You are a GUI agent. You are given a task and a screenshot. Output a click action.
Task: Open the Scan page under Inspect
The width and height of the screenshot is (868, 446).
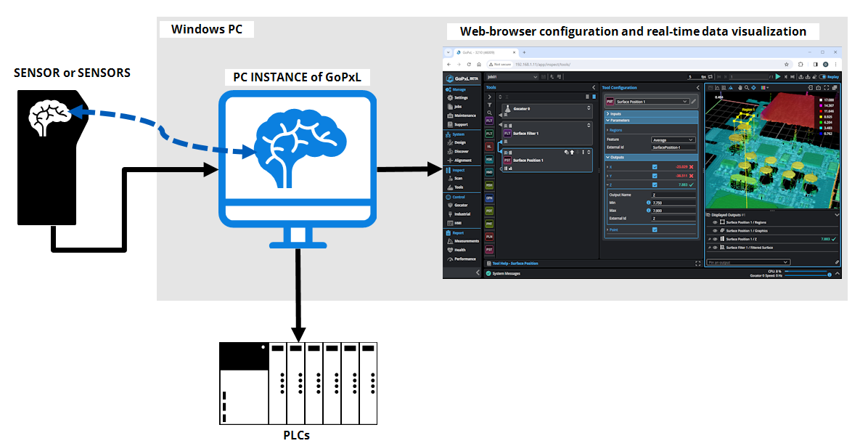click(458, 178)
